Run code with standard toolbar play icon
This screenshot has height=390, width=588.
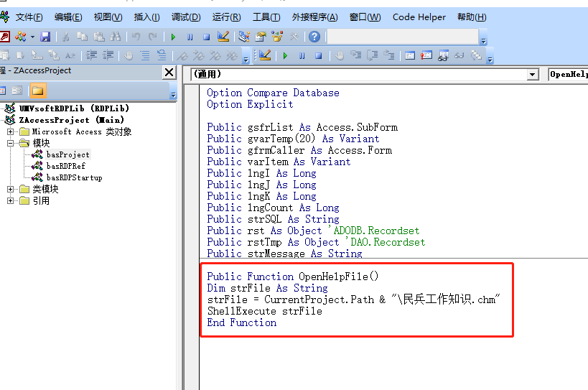(173, 37)
